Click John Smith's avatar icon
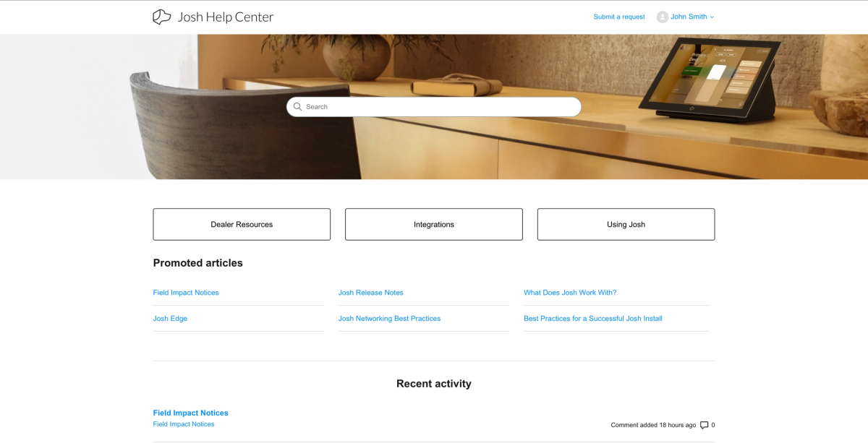 point(662,17)
